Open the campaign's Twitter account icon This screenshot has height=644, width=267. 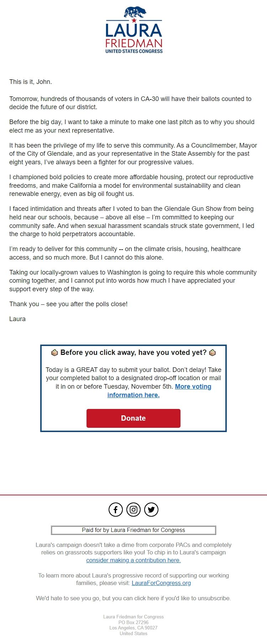point(151,509)
